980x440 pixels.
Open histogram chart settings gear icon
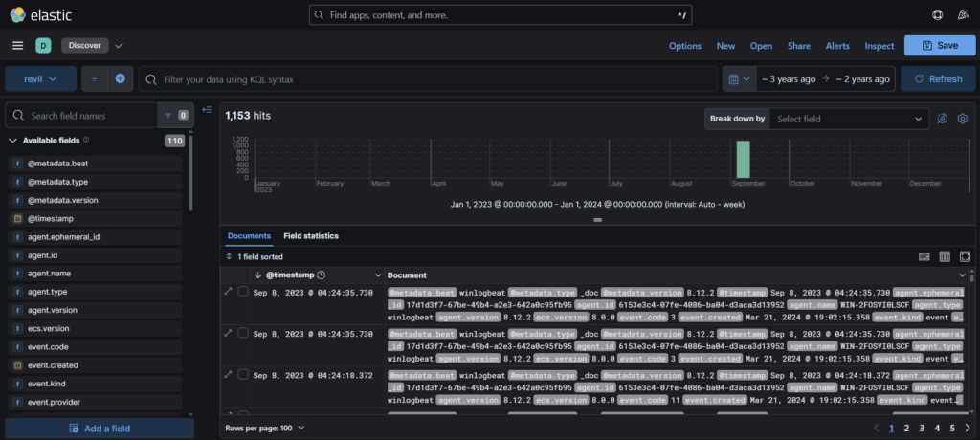click(x=963, y=119)
